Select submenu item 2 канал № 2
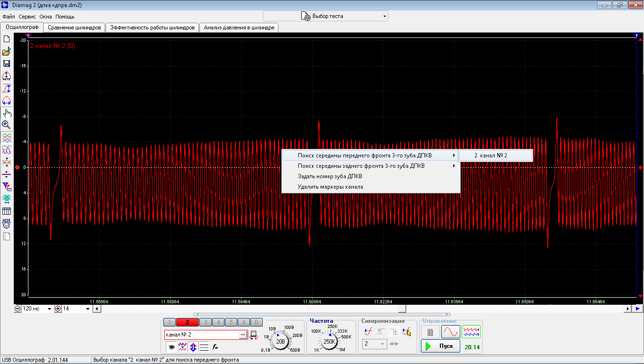Screen dimensions: 644x364 point(496,155)
